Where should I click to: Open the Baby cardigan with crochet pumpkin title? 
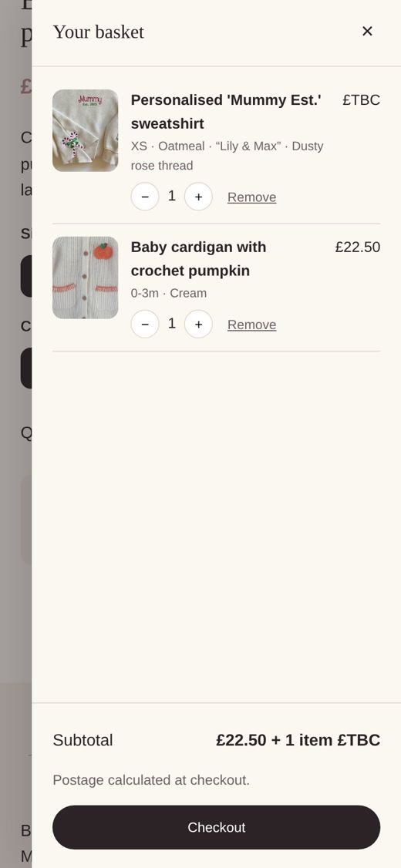click(x=198, y=258)
